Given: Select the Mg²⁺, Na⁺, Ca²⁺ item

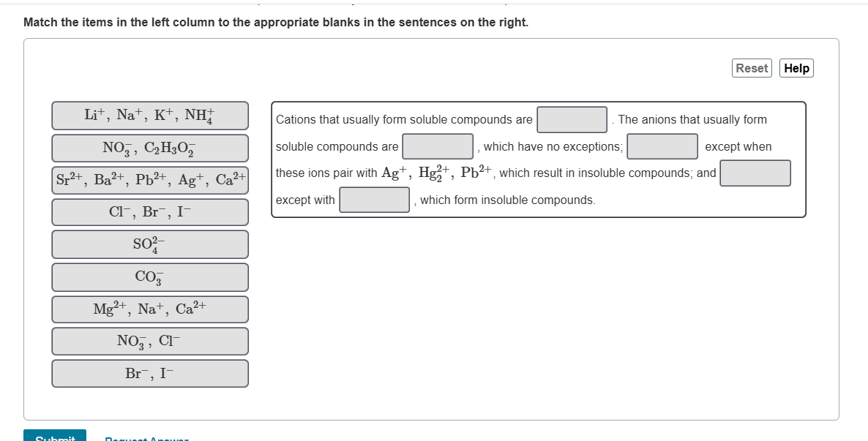Looking at the screenshot, I should 149,309.
